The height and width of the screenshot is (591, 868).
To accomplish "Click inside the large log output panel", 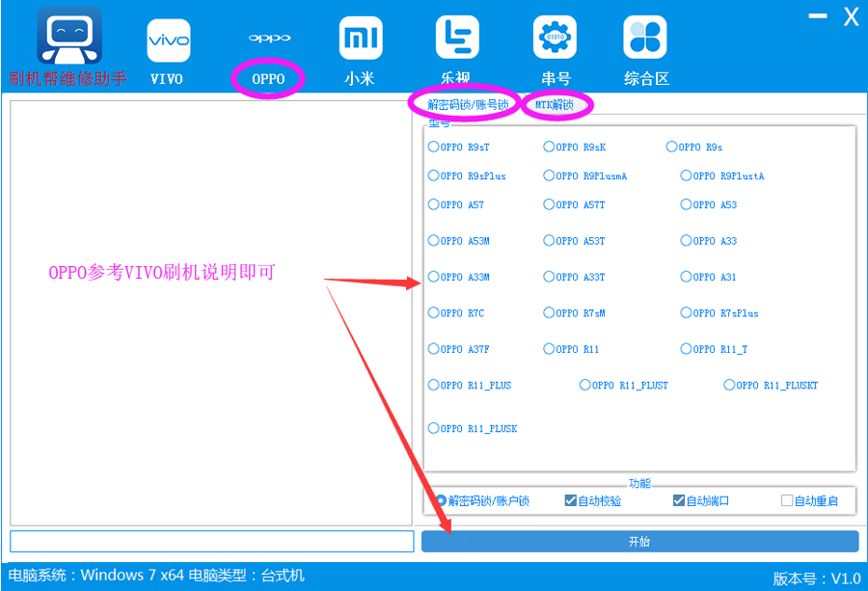I will coord(211,312).
